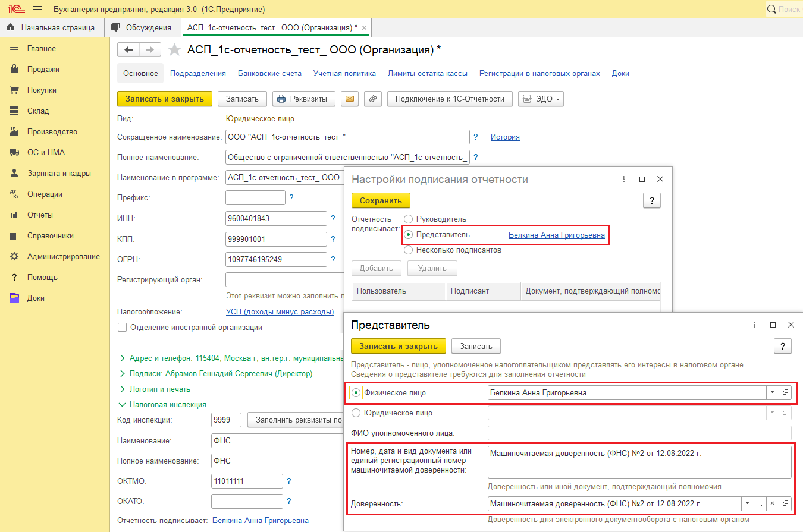Image resolution: width=803 pixels, height=532 pixels.
Task: Click the ОС и НМА truck icon
Action: click(x=15, y=152)
